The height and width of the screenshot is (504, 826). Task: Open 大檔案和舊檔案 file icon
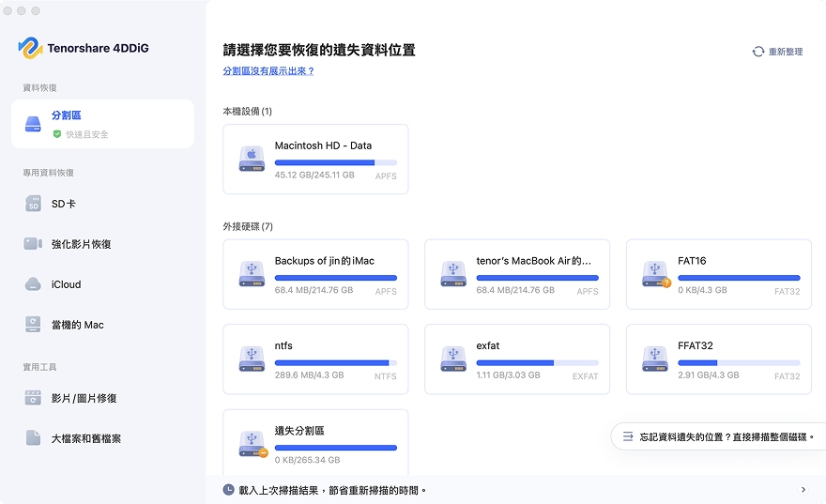(33, 437)
